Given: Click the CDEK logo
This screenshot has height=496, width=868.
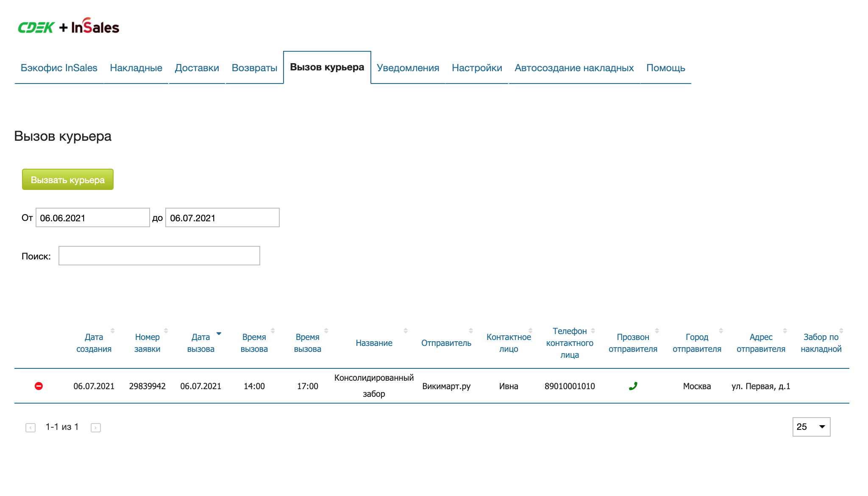Looking at the screenshot, I should tap(36, 28).
